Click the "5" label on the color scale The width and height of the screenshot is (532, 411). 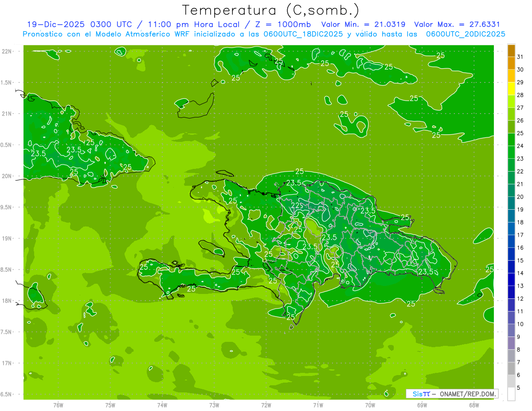(x=519, y=388)
